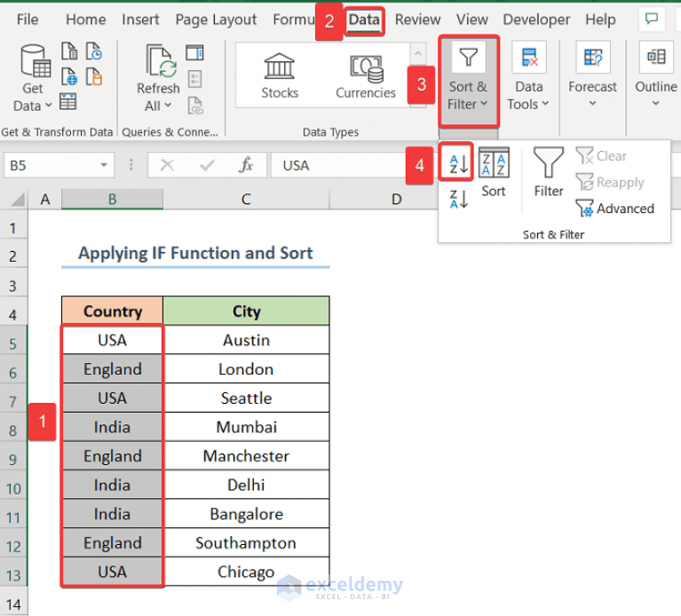Switch to the View tab
Screen dimensions: 681x616
click(x=471, y=20)
